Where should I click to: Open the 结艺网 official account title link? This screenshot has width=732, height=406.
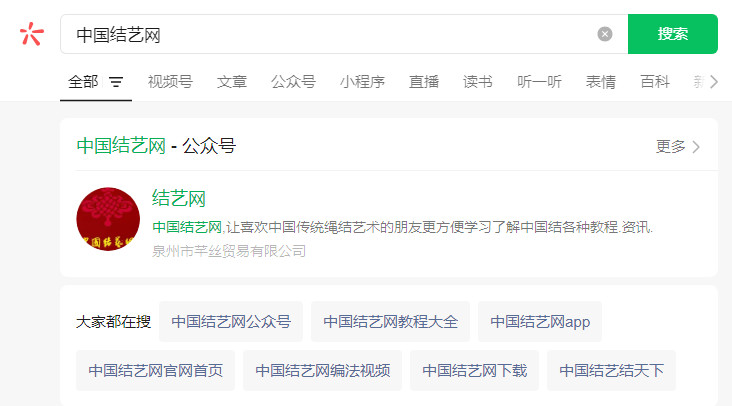[x=179, y=198]
